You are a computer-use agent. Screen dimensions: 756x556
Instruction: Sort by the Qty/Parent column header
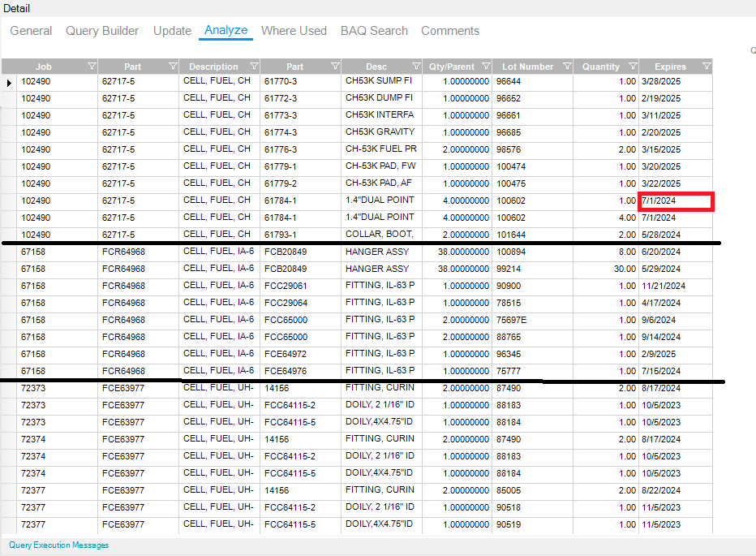pyautogui.click(x=452, y=67)
